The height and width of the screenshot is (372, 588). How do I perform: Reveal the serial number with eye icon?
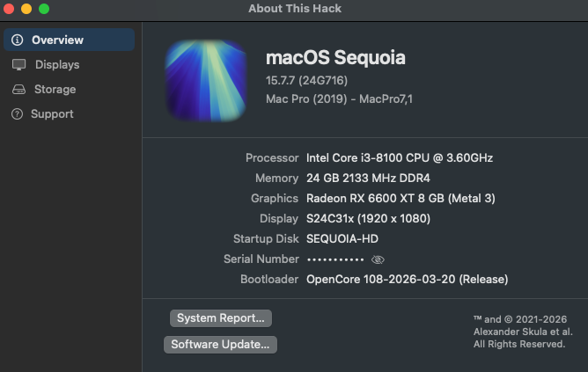[379, 259]
